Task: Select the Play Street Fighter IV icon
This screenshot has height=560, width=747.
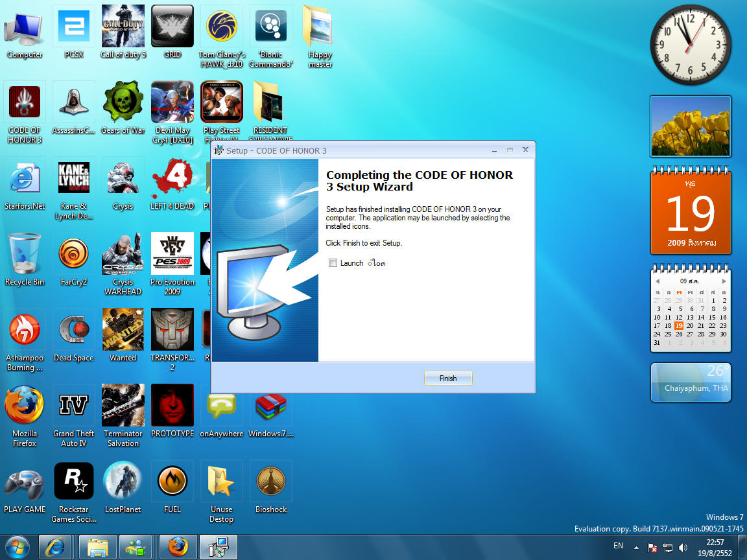Action: pyautogui.click(x=222, y=110)
